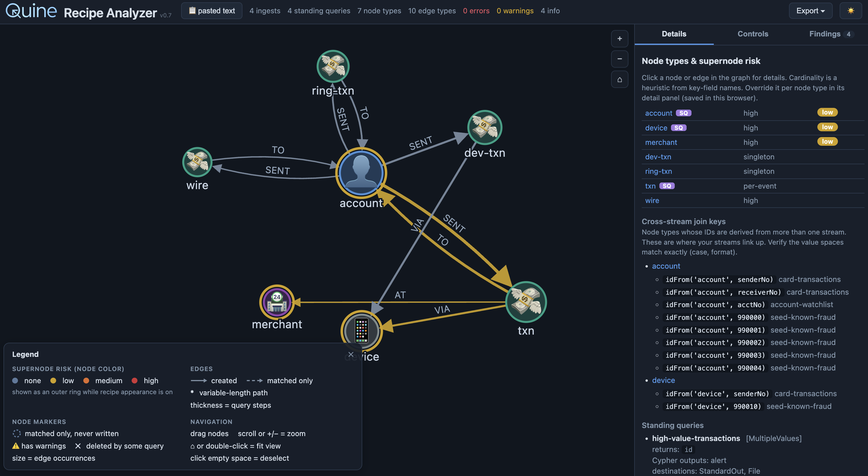Image resolution: width=868 pixels, height=476 pixels.
Task: Click the 4 standing queries summary
Action: point(319,11)
